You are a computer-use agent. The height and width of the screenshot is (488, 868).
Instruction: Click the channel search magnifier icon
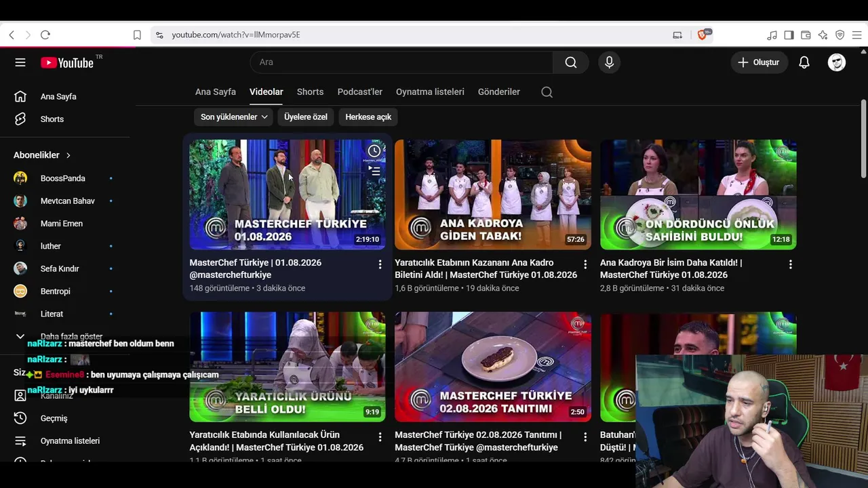click(547, 92)
